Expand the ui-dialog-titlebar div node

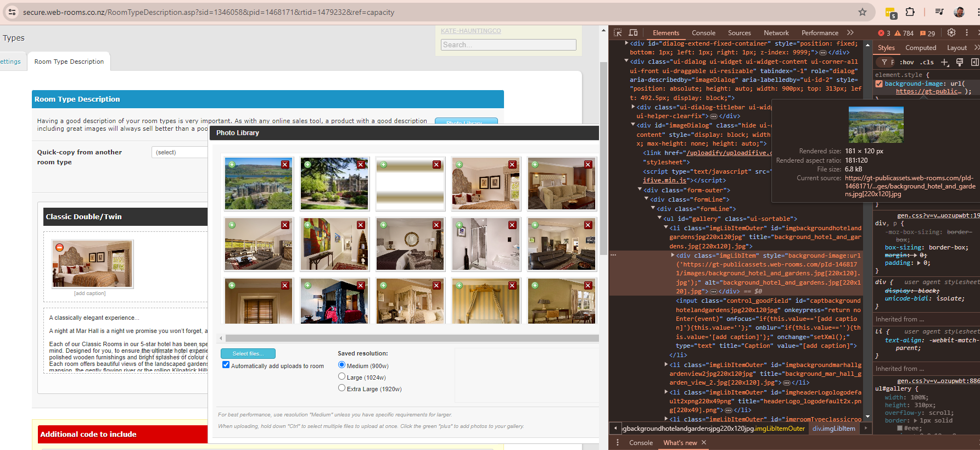tap(633, 107)
